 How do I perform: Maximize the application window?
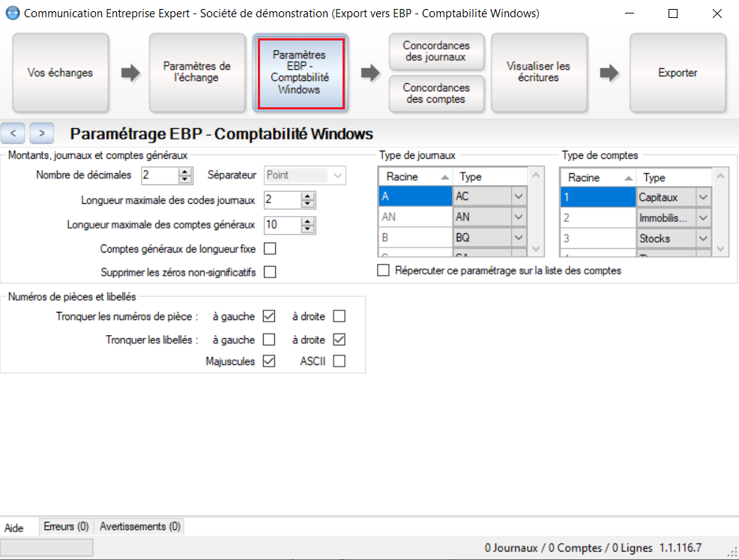tap(673, 13)
